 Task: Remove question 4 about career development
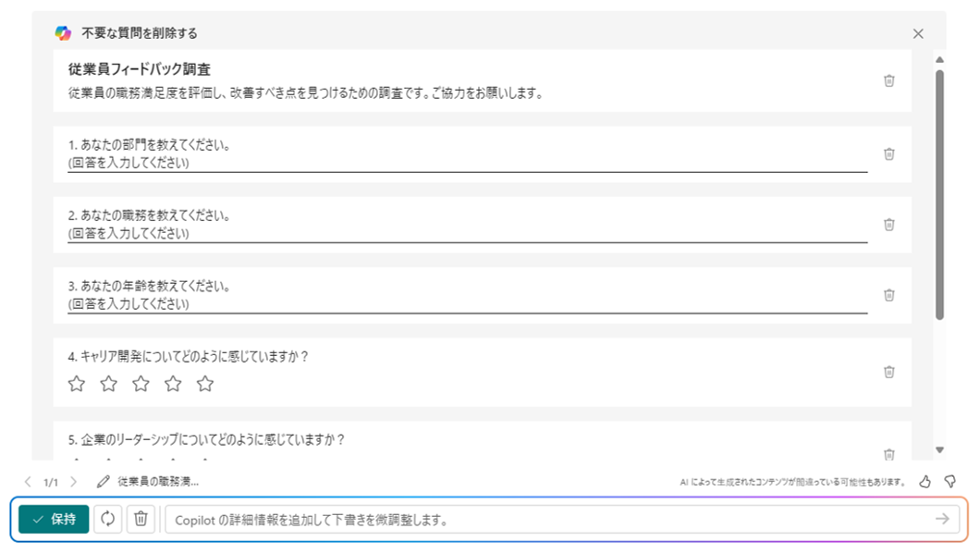(x=888, y=372)
